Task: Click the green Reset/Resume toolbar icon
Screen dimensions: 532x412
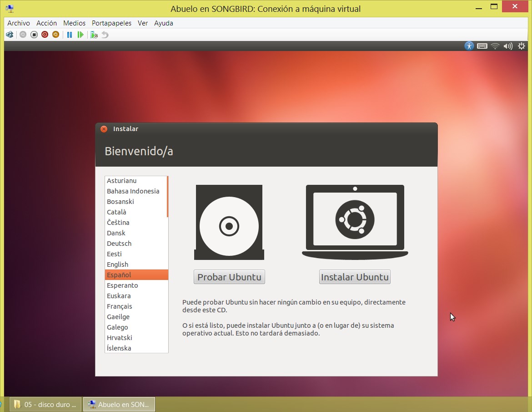Action: [80, 35]
